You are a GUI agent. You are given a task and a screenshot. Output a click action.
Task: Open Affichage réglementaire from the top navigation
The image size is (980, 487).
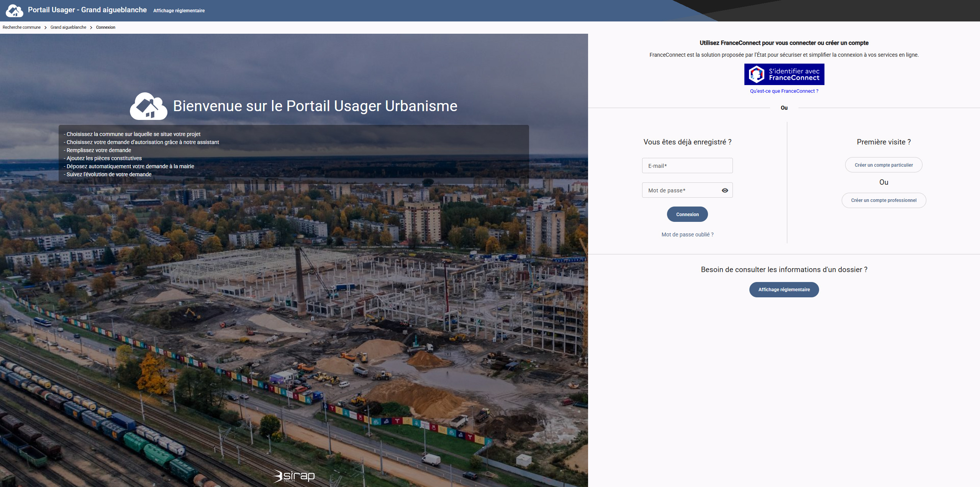(x=179, y=10)
